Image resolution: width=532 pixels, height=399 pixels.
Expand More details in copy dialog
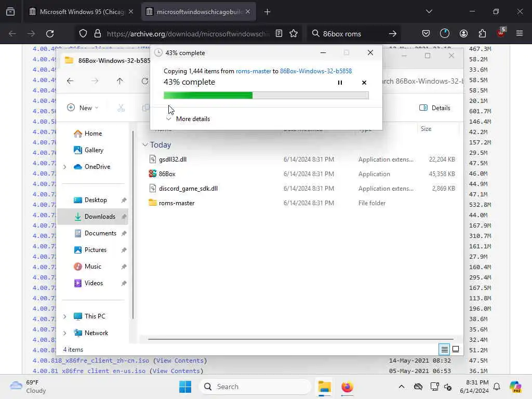(x=188, y=119)
